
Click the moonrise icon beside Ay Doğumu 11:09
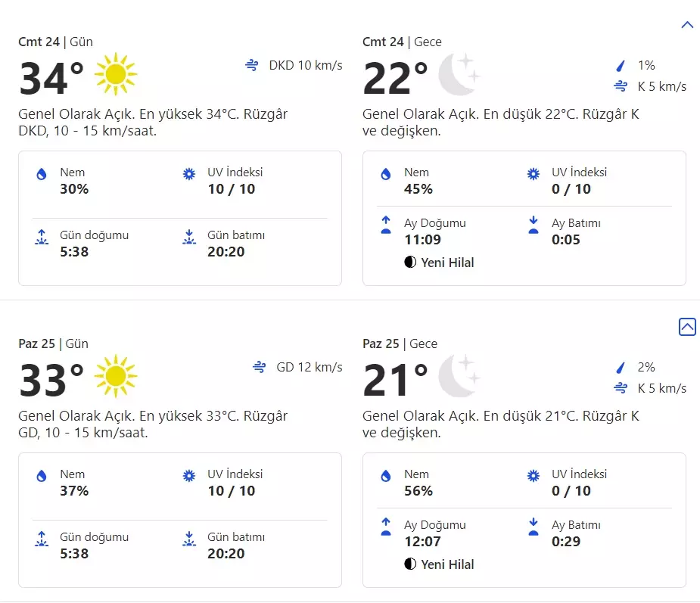click(x=386, y=224)
